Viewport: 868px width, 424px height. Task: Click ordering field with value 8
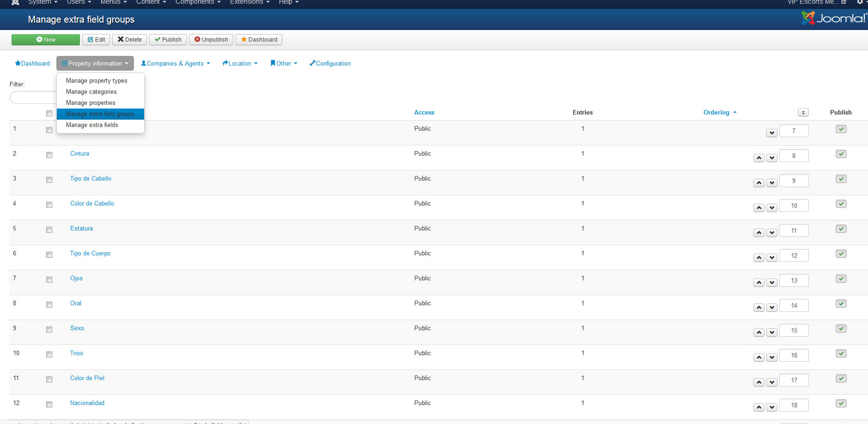[794, 156]
